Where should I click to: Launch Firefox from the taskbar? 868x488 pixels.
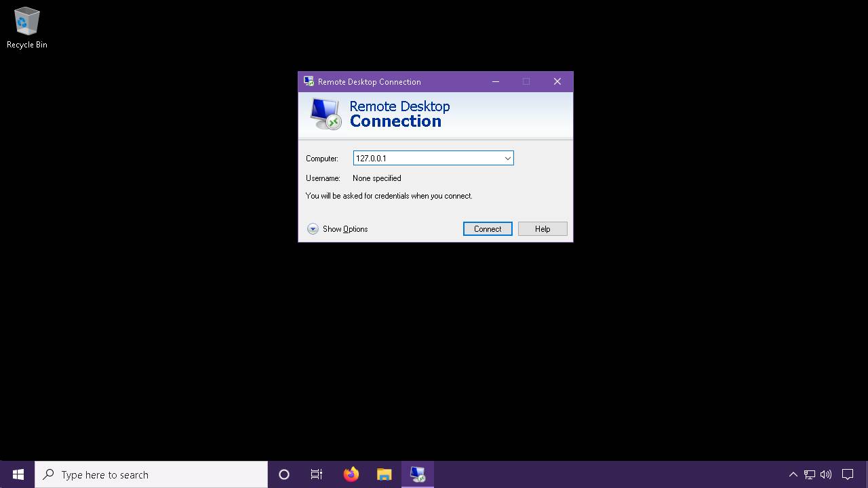(351, 474)
